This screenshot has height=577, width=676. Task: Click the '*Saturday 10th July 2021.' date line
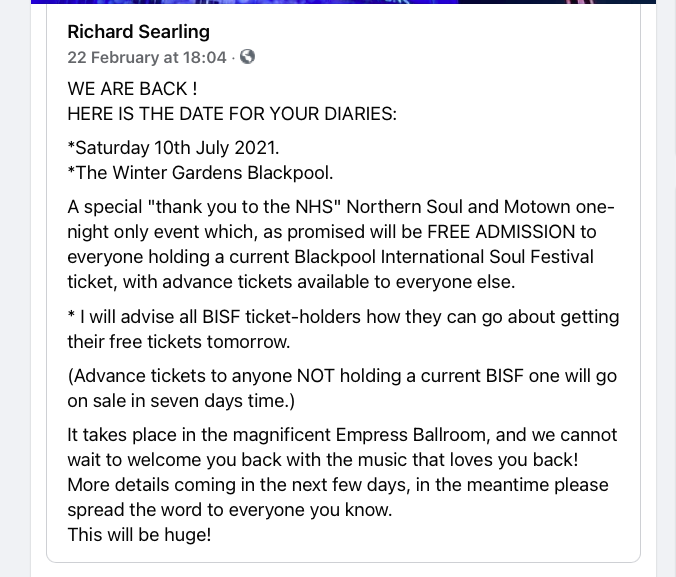click(173, 148)
